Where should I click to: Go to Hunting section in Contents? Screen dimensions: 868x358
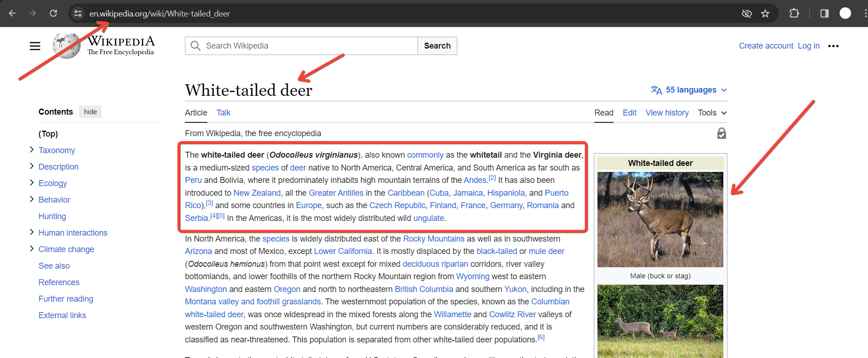tap(52, 216)
